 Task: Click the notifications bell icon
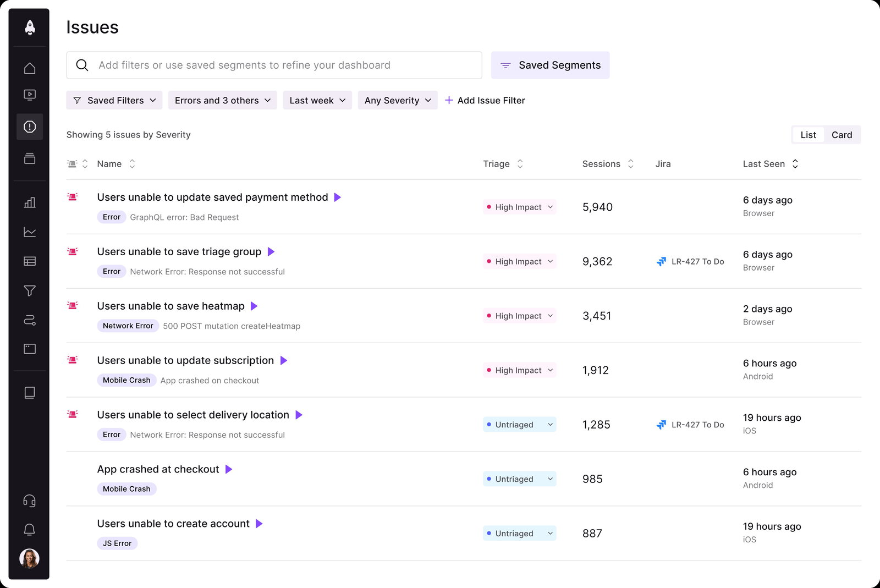(30, 529)
